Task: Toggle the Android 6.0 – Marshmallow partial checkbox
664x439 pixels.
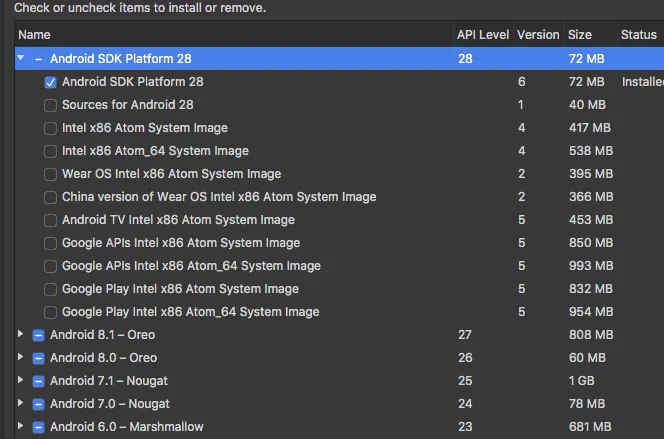Action: click(x=39, y=427)
